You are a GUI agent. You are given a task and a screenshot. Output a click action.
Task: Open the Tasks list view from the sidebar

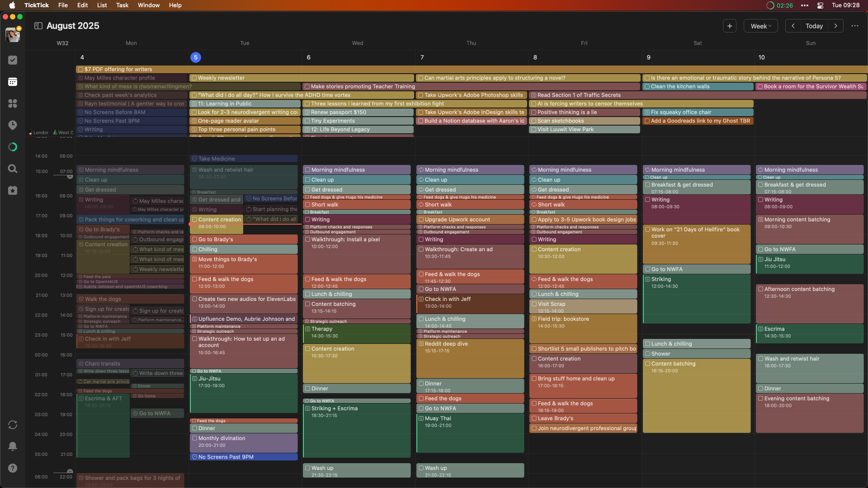coord(12,60)
